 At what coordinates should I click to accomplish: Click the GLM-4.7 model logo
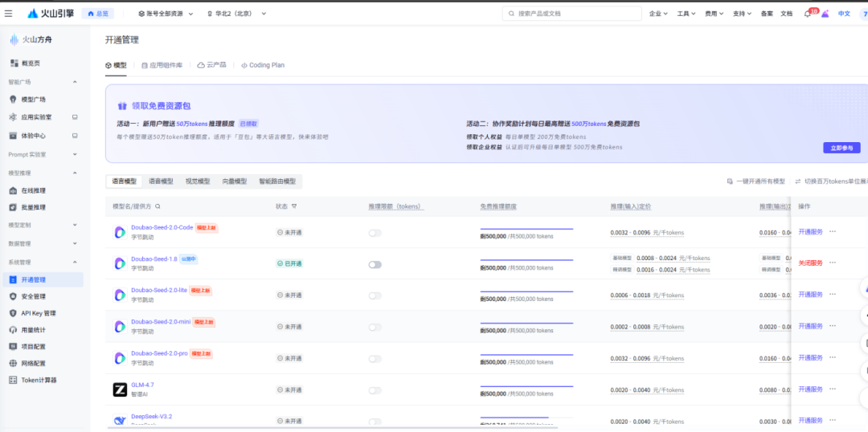click(x=120, y=390)
